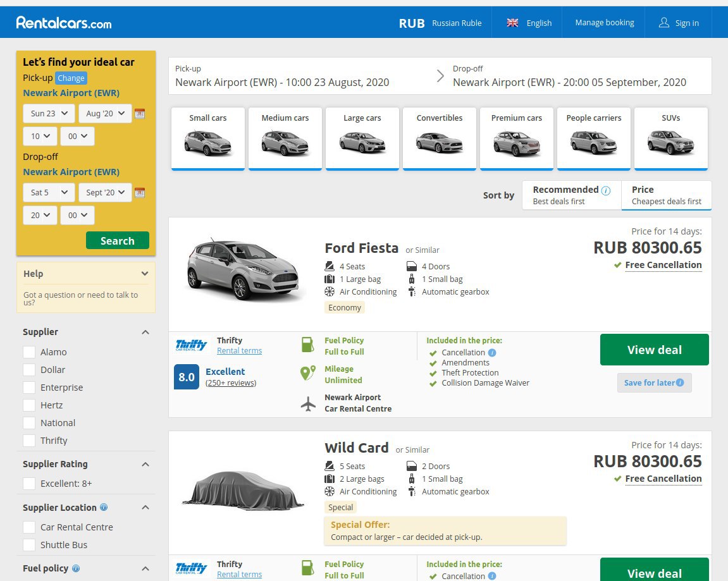
Task: Click the mileage map pin icon
Action: [308, 373]
